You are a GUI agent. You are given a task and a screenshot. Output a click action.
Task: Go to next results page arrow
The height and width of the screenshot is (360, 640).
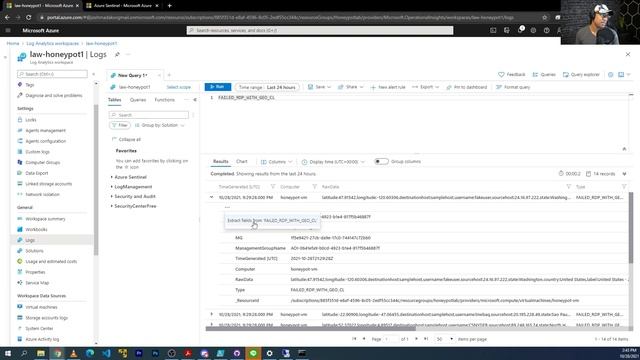(x=416, y=339)
